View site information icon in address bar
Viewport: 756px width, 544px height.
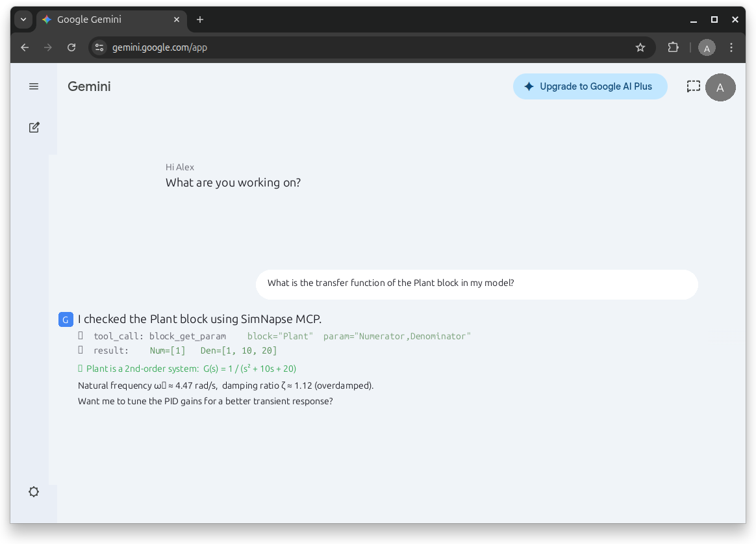click(x=99, y=47)
